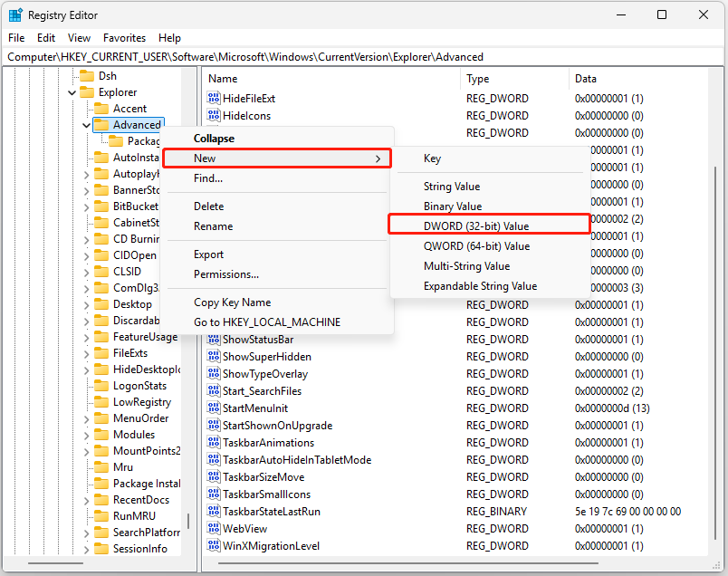This screenshot has width=728, height=576.
Task: Click the StartShownOnUpgrade DWORD icon
Action: 214,425
